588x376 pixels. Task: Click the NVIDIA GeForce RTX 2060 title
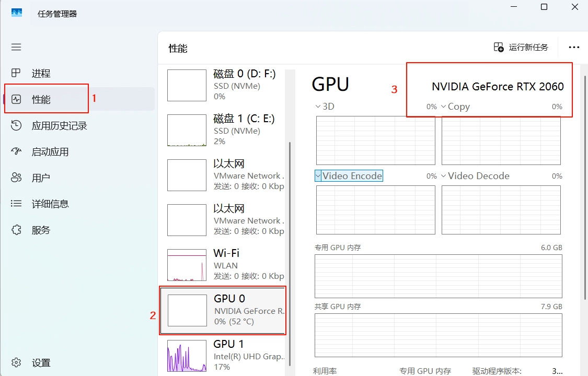click(x=498, y=87)
